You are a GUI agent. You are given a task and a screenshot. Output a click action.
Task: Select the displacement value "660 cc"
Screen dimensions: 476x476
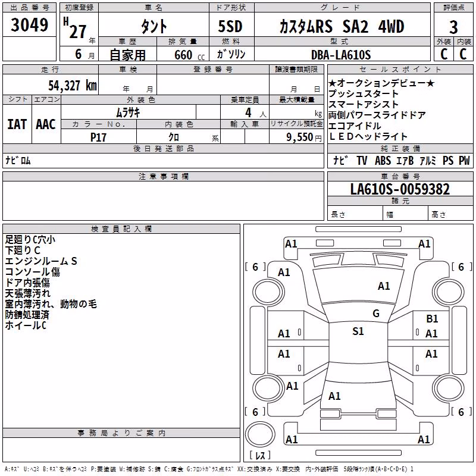[190, 55]
